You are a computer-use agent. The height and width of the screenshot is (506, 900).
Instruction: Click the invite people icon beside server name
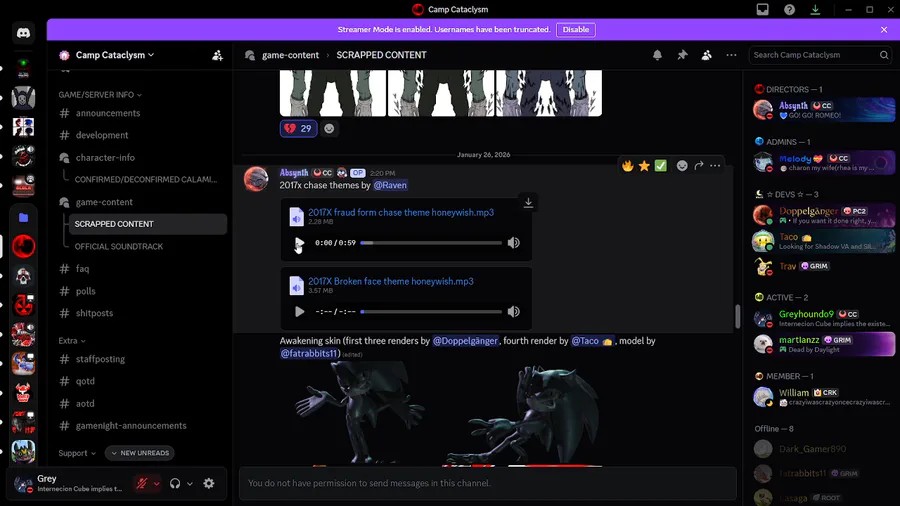pos(217,56)
